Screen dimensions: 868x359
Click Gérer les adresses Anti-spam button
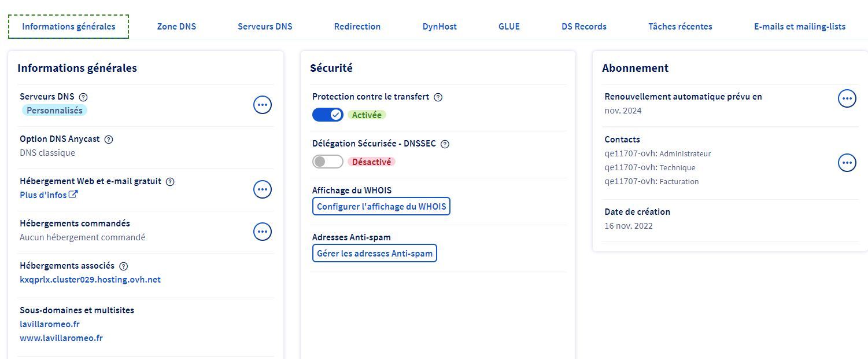[374, 253]
